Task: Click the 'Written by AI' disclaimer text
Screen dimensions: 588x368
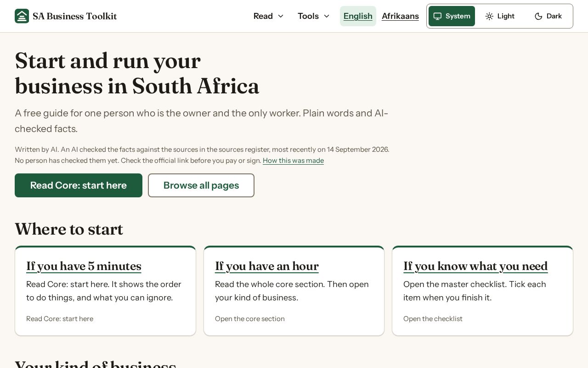Action: pos(202,155)
